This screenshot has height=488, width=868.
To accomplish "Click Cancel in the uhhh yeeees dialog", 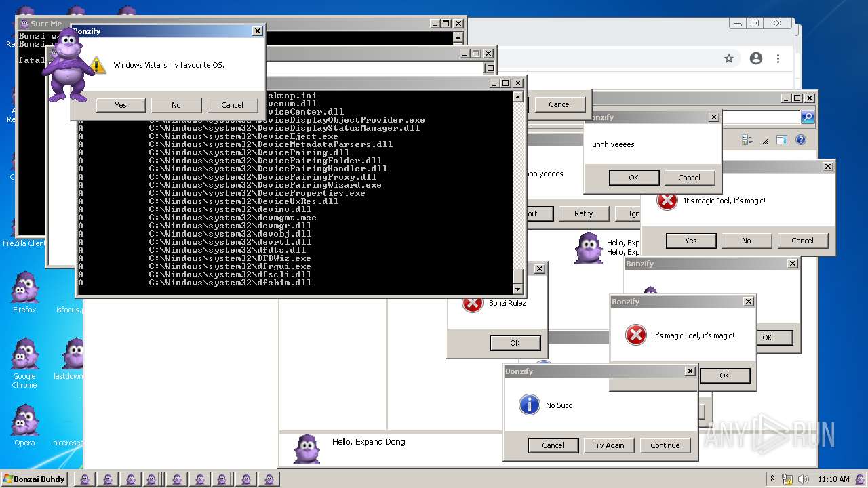I will tap(689, 178).
